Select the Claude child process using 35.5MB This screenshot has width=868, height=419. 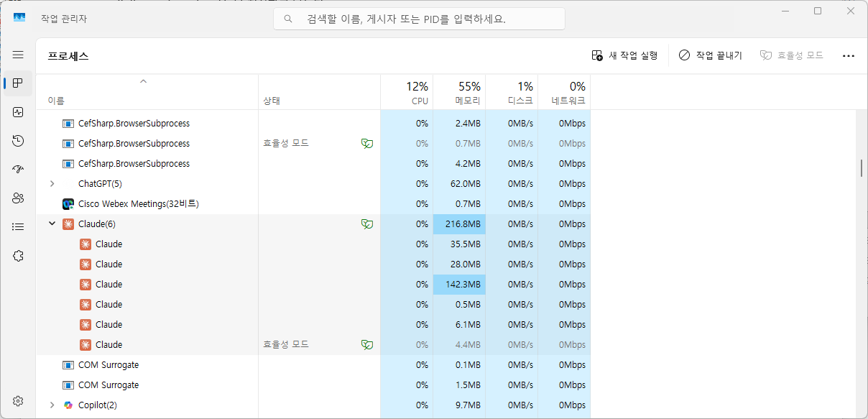click(x=313, y=244)
